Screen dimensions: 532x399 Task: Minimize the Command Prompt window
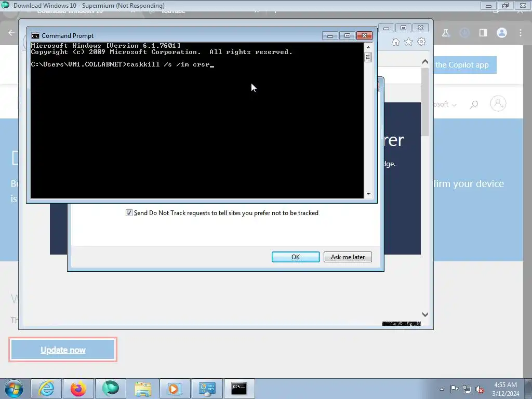click(330, 36)
